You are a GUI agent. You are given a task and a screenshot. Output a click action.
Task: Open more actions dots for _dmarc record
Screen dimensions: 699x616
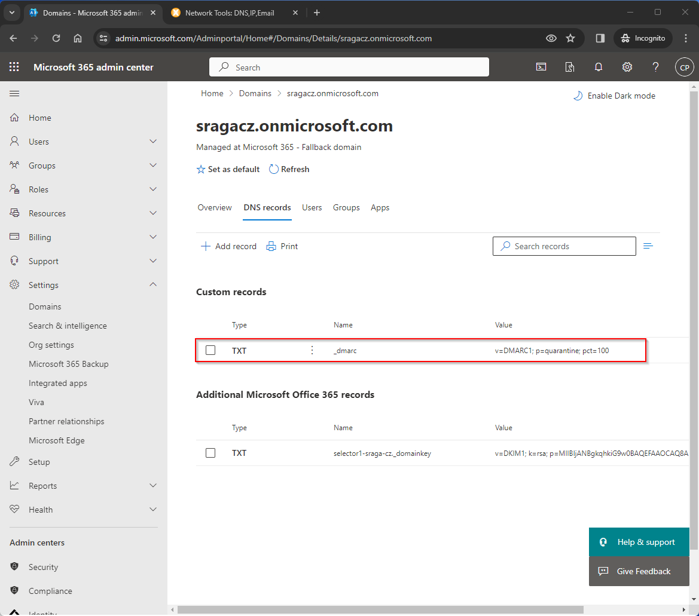point(312,351)
